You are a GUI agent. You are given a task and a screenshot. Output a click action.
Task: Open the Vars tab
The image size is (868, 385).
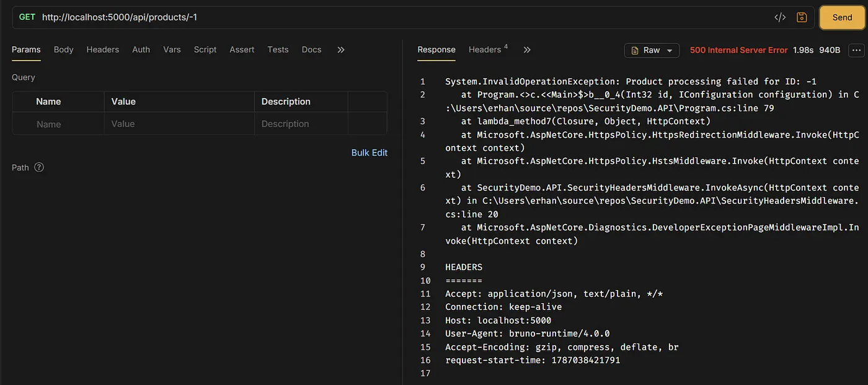click(x=172, y=50)
